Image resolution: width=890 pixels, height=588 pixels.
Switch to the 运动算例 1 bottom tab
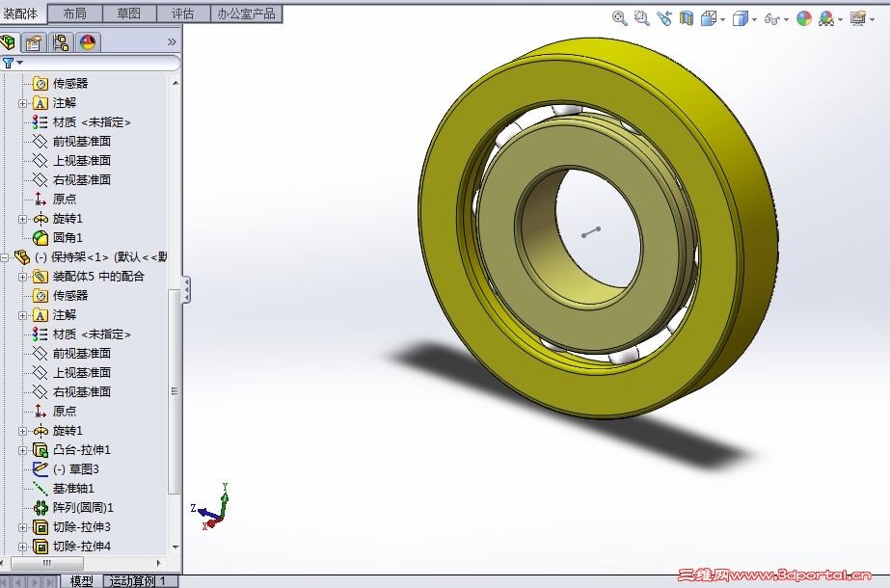[141, 581]
